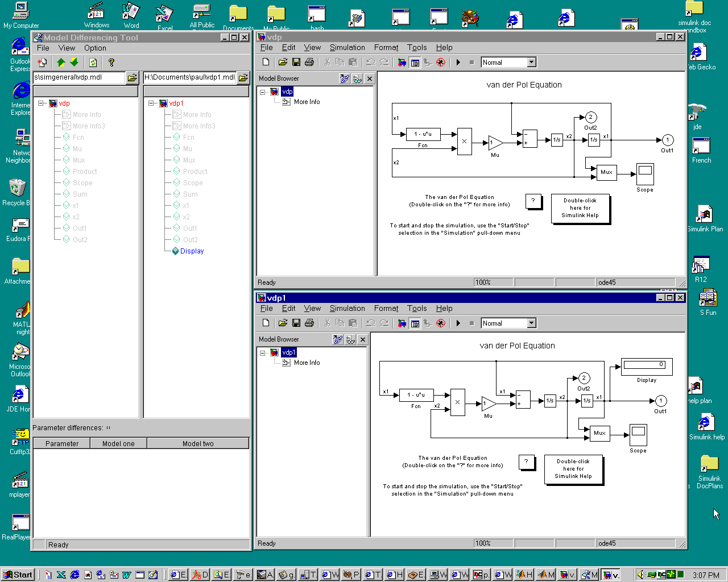Click the vdp.mdl file path field
728x582 pixels.
point(78,77)
